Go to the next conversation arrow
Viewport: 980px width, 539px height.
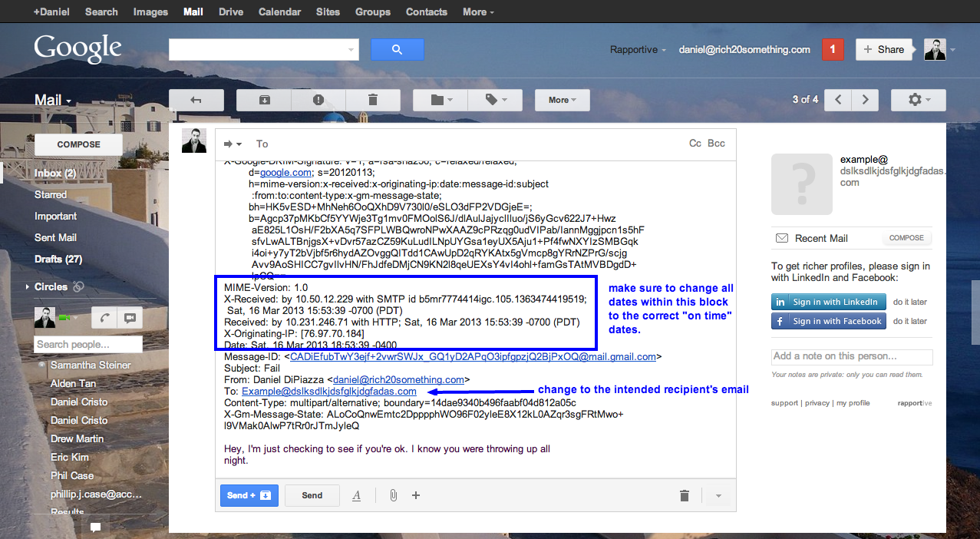coord(866,100)
